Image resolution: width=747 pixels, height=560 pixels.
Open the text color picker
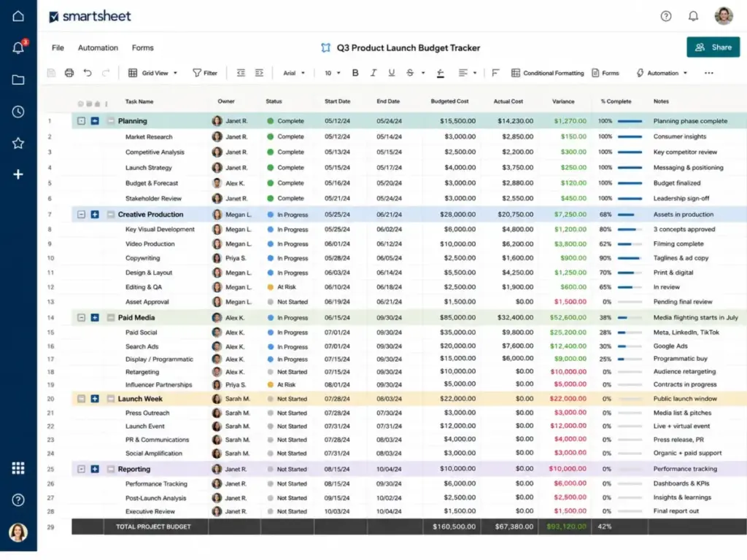coord(441,73)
